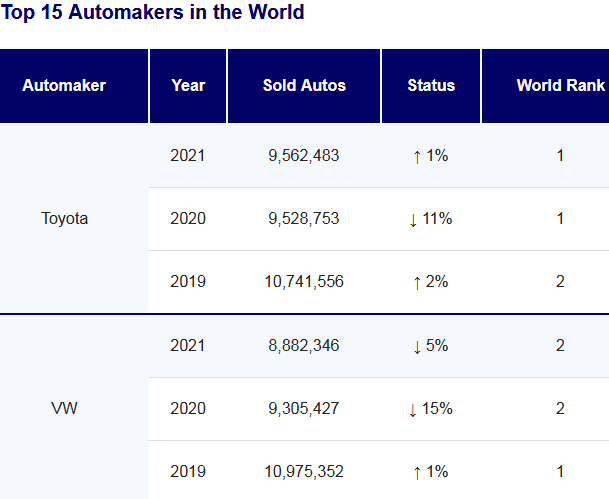Click the '↓ 5%' status cell
Viewport: 609px width, 499px height.
tap(431, 346)
